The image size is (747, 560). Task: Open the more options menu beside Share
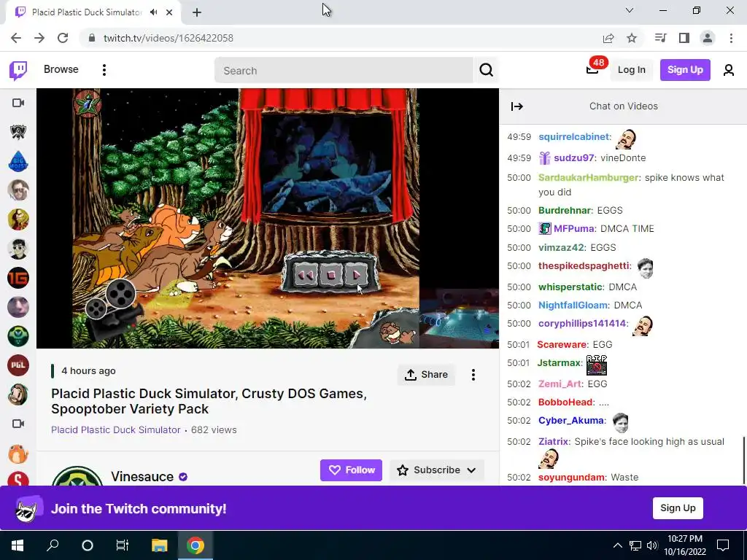coord(473,375)
